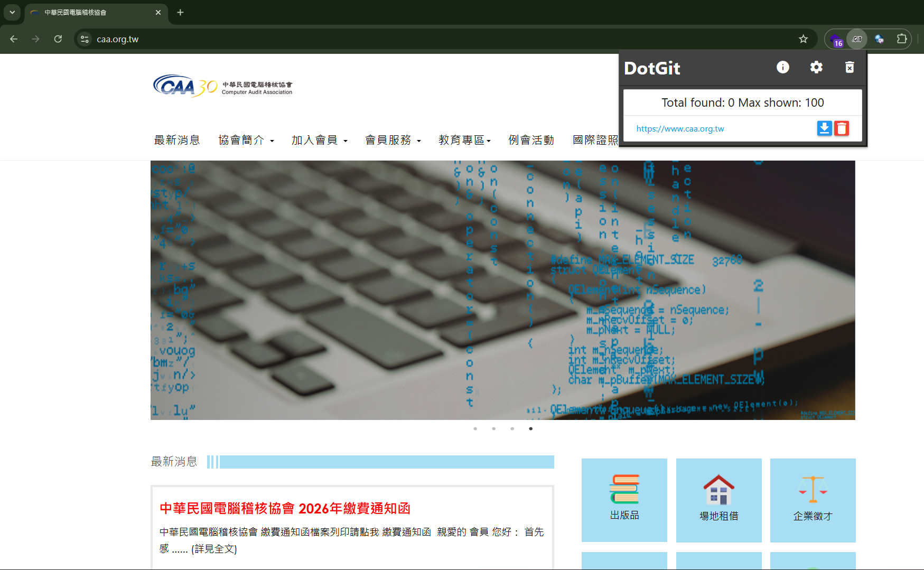Expand the 教育專區 dropdown menu
The width and height of the screenshot is (924, 570).
(x=465, y=140)
